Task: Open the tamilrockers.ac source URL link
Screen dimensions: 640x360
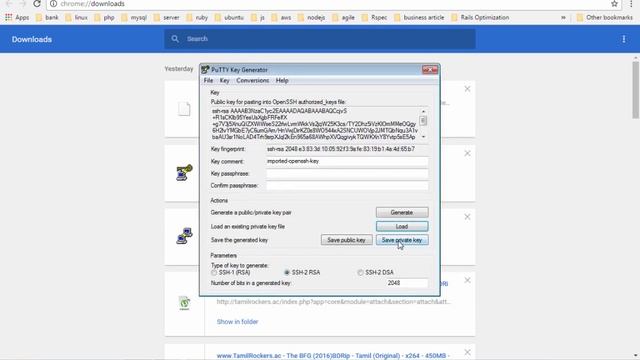Action: (333, 302)
